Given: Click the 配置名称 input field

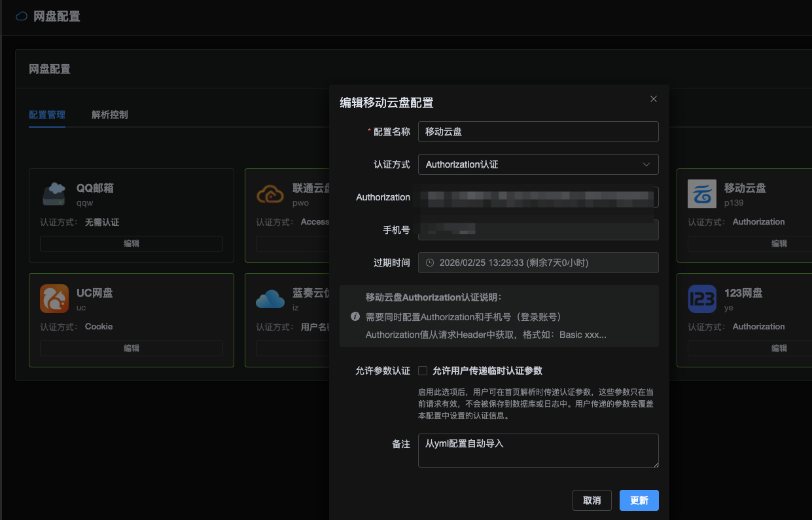Looking at the screenshot, I should (538, 132).
